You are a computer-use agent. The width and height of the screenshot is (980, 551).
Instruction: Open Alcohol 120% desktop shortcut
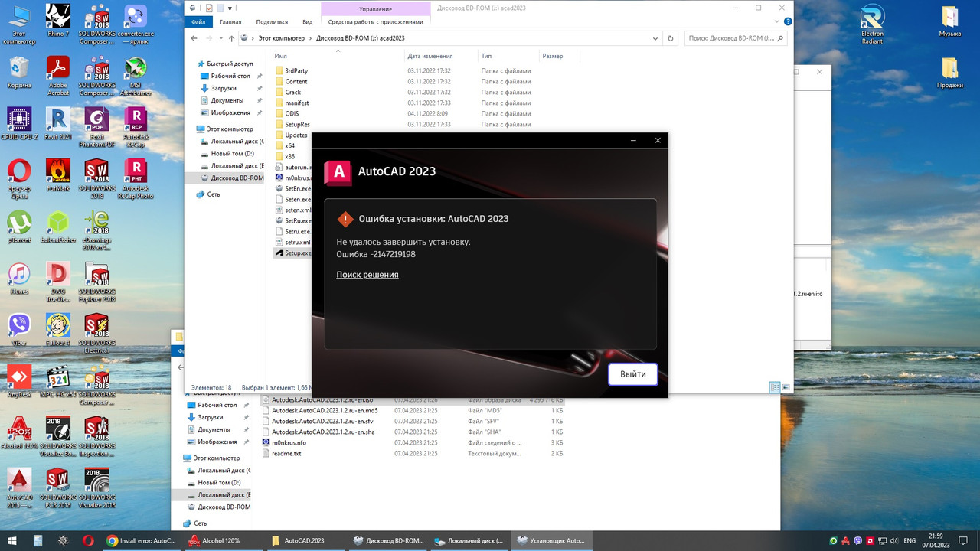(x=19, y=432)
